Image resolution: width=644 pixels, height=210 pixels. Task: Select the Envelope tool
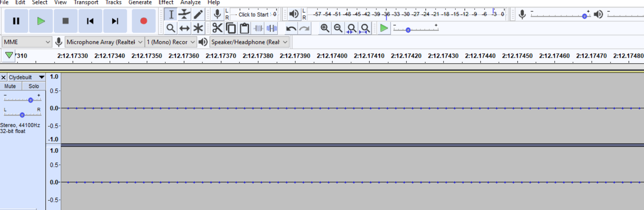(184, 15)
